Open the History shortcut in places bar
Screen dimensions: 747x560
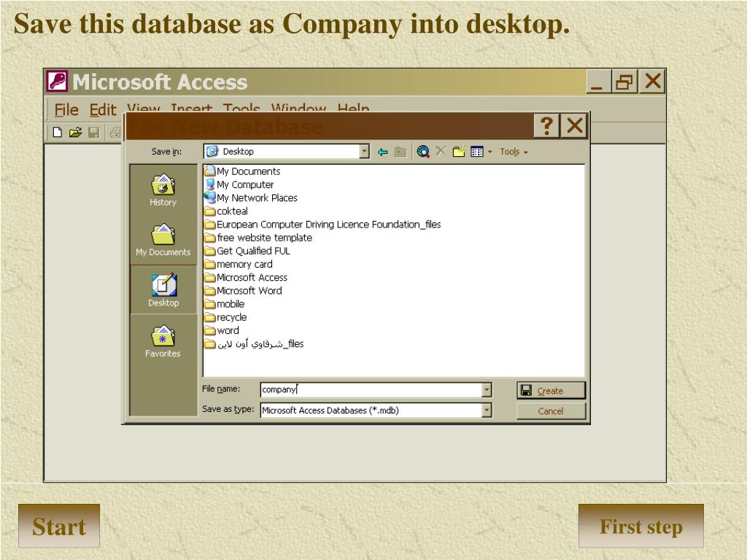(163, 190)
